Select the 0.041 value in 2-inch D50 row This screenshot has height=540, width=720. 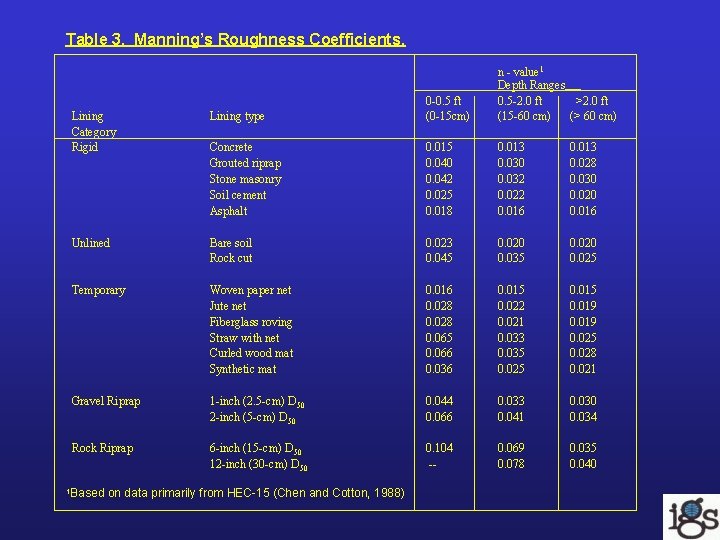(x=511, y=417)
